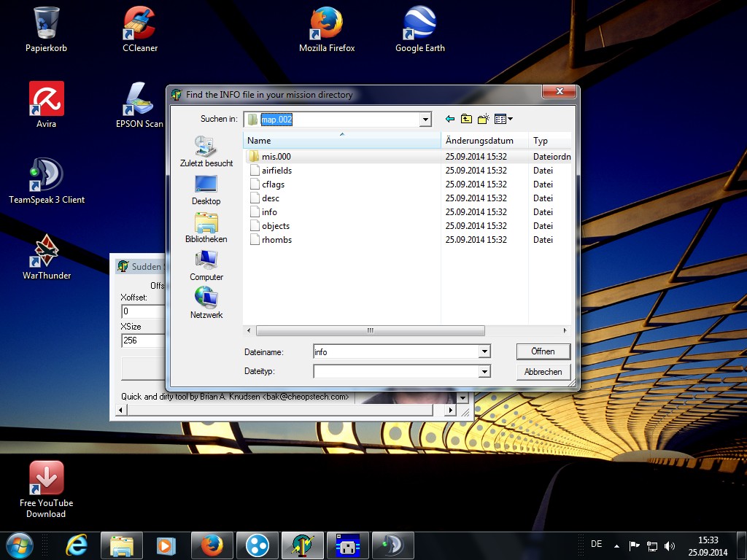Select Netzwerk in places bar
The height and width of the screenshot is (560, 747).
point(206,303)
